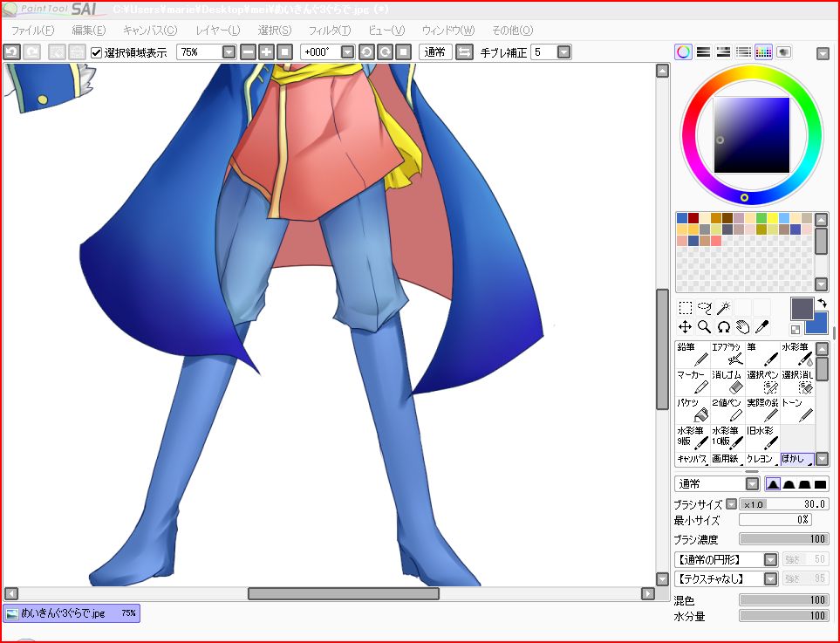Reset zoom with the square button after the plus
The height and width of the screenshot is (643, 840).
point(284,52)
